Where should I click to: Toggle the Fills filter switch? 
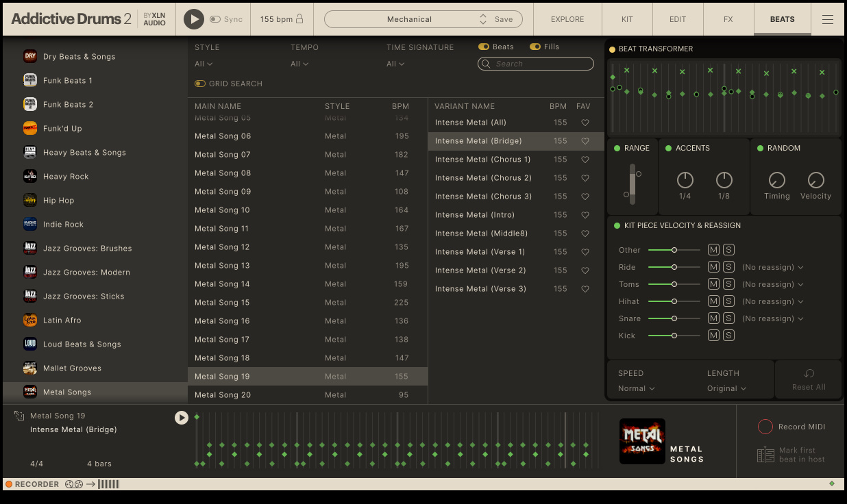click(x=536, y=47)
